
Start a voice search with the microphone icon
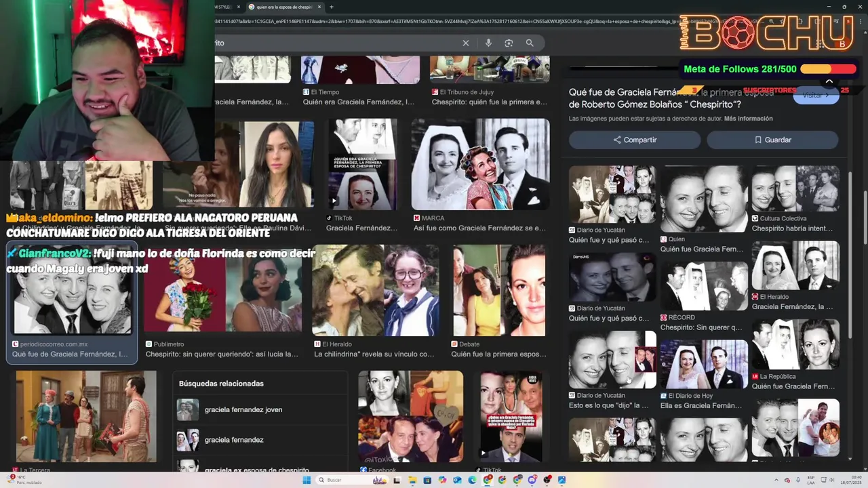pyautogui.click(x=488, y=43)
